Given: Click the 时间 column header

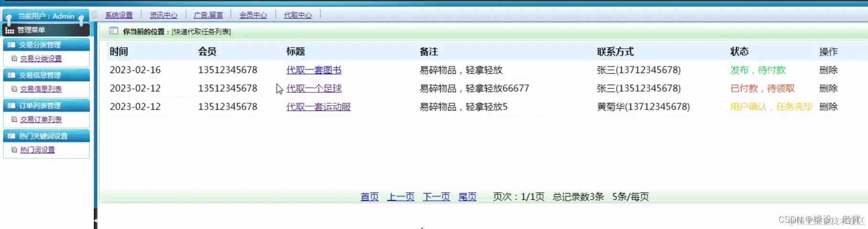Looking at the screenshot, I should [119, 52].
